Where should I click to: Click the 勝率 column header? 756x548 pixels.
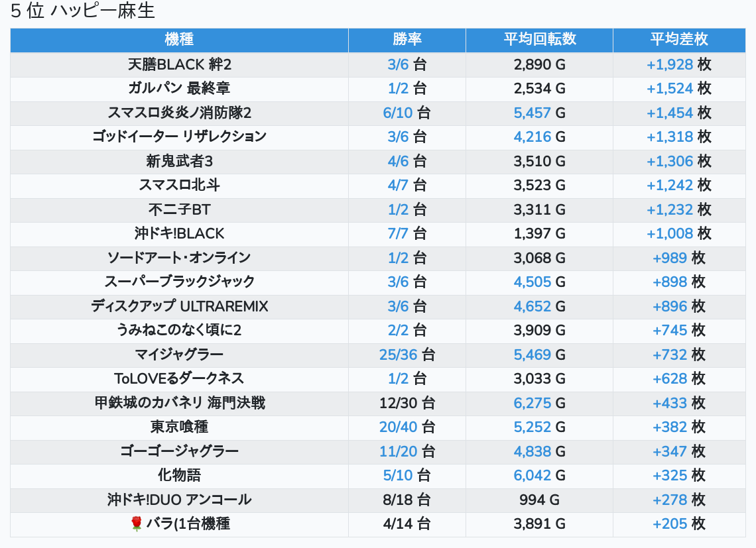pos(407,40)
